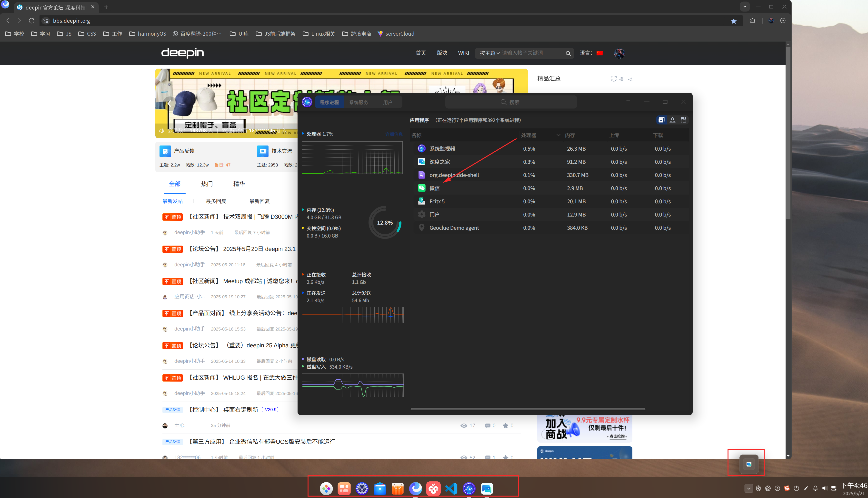Image resolution: width=868 pixels, height=498 pixels.
Task: Click the bookmark star in browser address bar
Action: coord(733,21)
